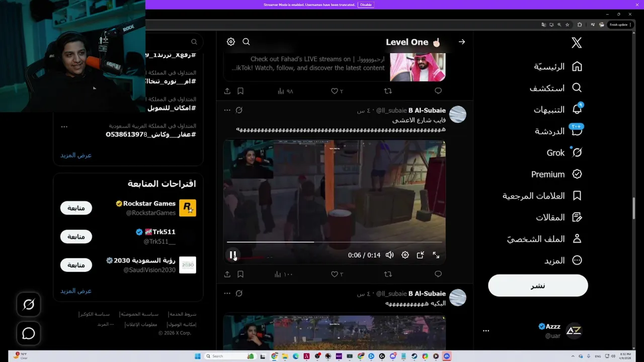Viewport: 644px width, 362px height.
Task: Open the #امكان_للتمويل trending hashtag
Action: pos(172,108)
